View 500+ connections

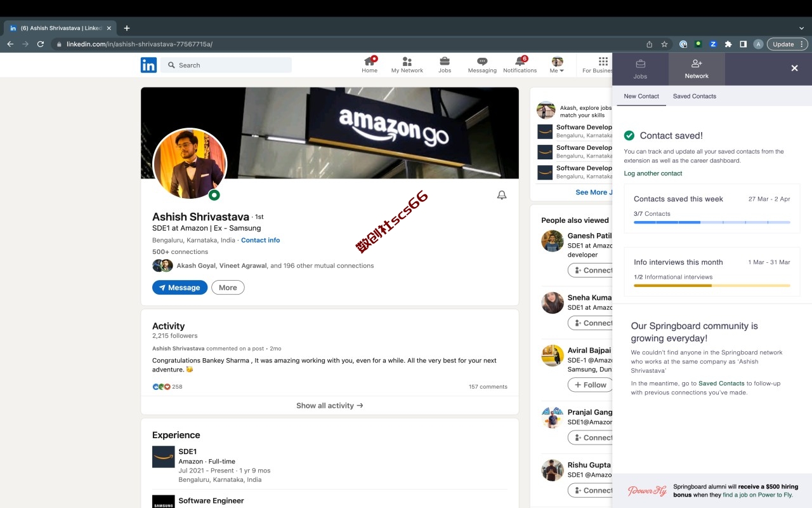pos(180,251)
